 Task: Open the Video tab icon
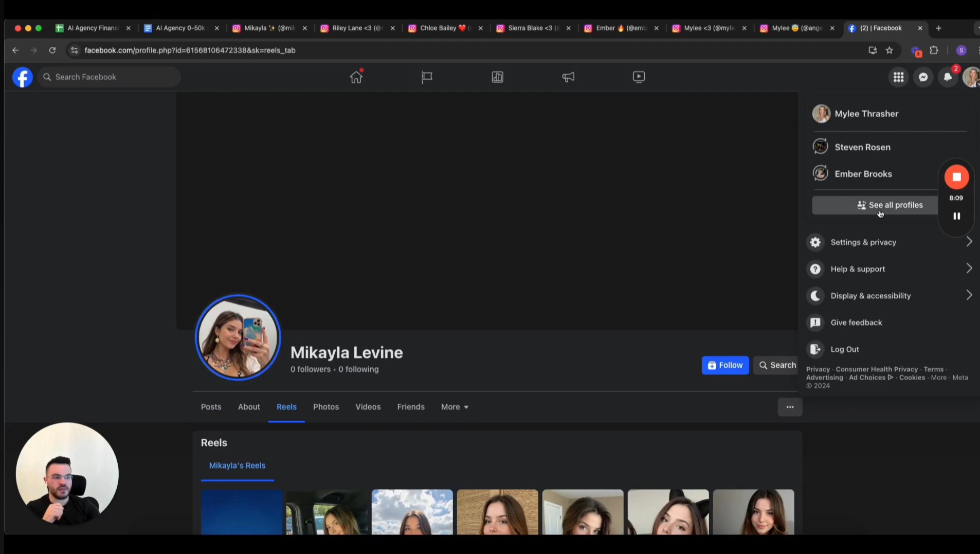coord(639,77)
